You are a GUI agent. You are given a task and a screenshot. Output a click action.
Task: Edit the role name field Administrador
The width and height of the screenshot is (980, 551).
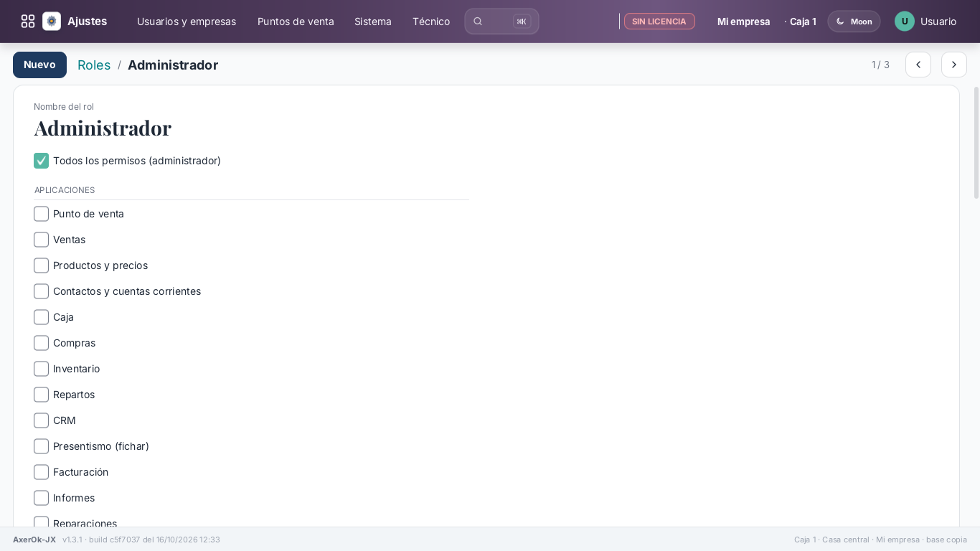point(103,128)
